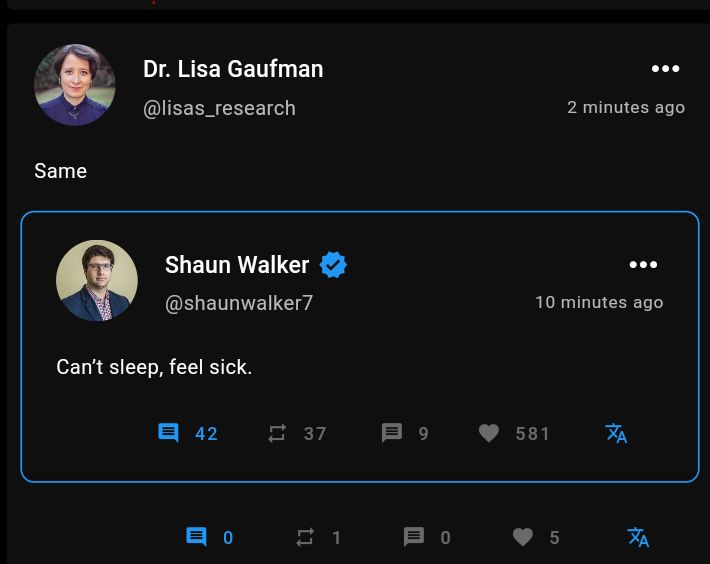Click the '10 minutes ago' timestamp
This screenshot has width=710, height=564.
tap(599, 302)
